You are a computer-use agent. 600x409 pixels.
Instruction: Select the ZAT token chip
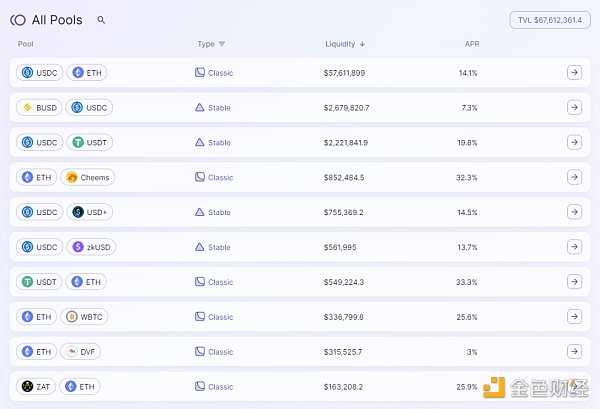pyautogui.click(x=37, y=386)
